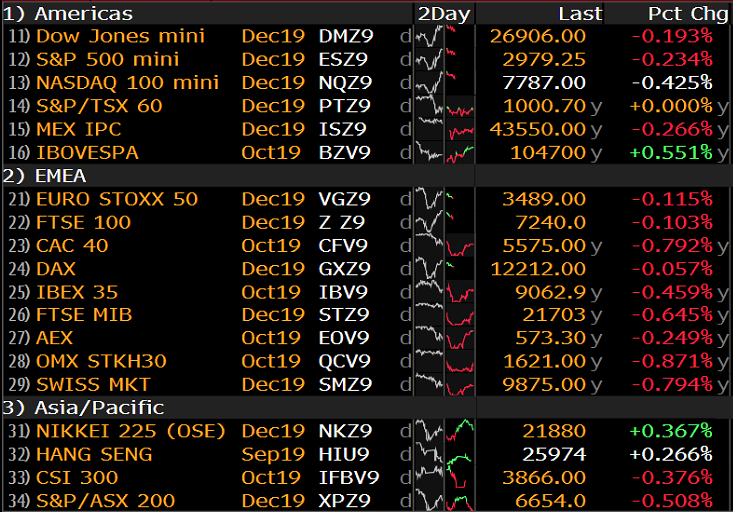Select FTSE 100 contract name
This screenshot has width=733, height=512.
pos(83,223)
